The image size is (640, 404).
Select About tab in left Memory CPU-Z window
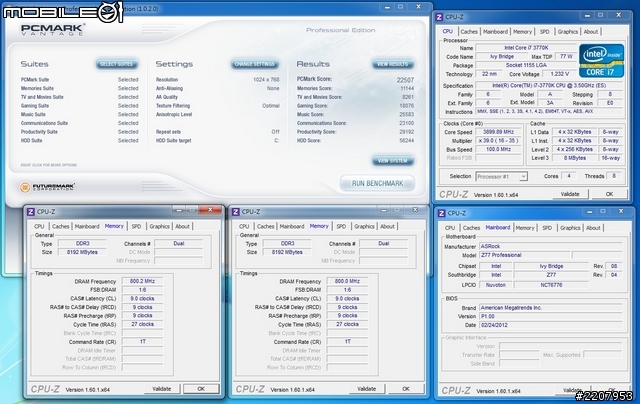pyautogui.click(x=182, y=226)
